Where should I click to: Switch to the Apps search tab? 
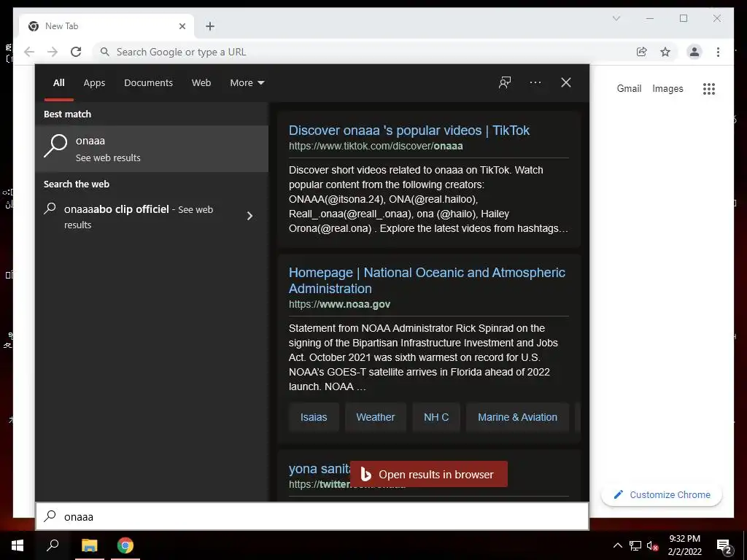[x=94, y=83]
